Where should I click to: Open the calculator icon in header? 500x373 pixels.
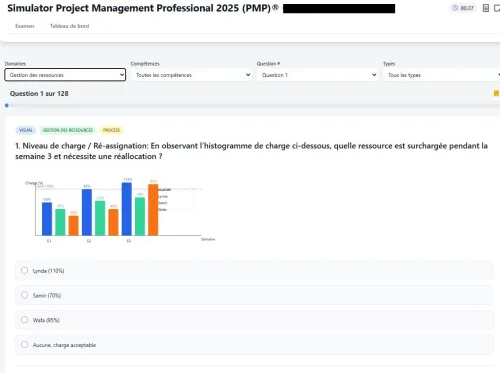coord(486,8)
